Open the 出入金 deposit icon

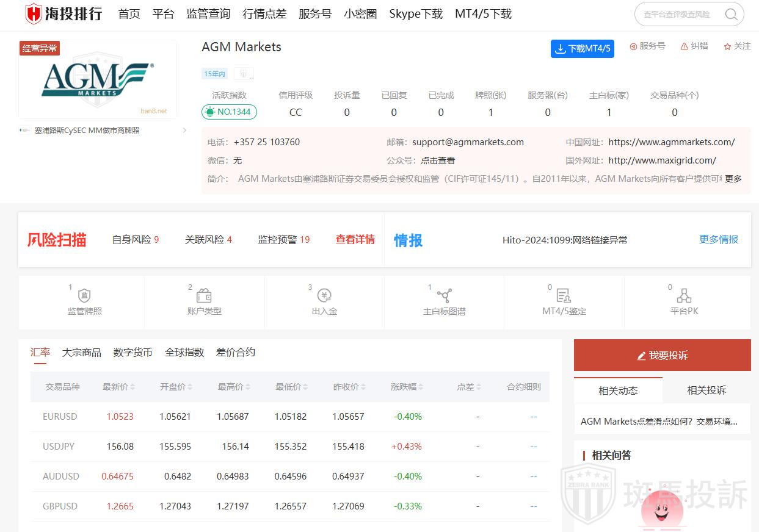[324, 297]
